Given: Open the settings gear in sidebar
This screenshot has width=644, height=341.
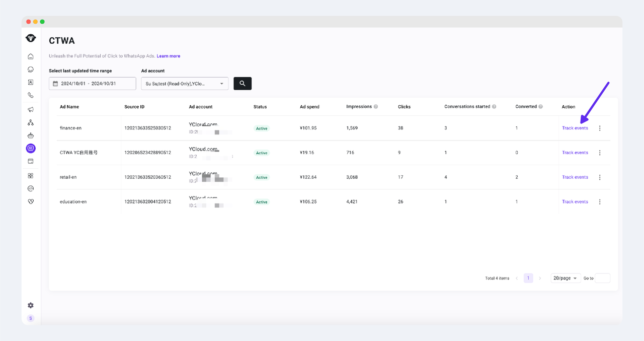Looking at the screenshot, I should (x=31, y=305).
